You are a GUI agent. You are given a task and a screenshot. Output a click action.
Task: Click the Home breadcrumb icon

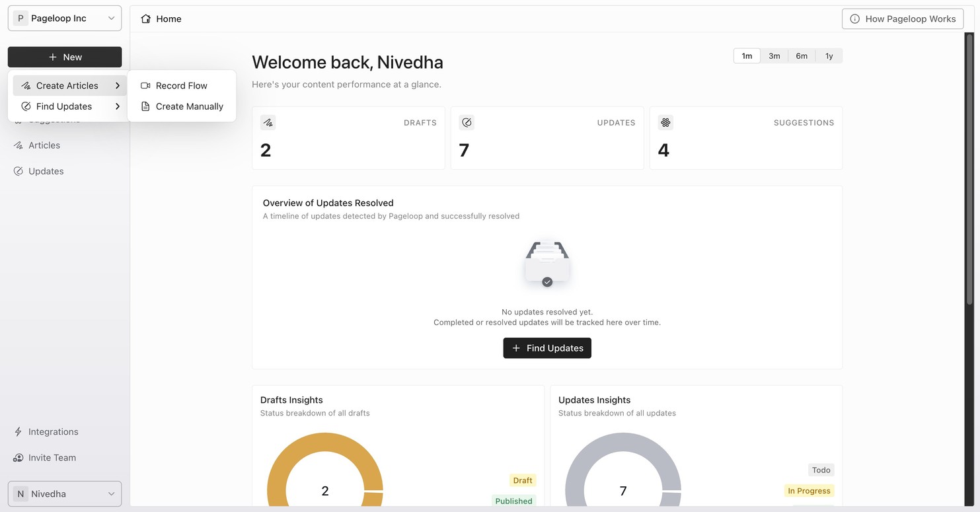[x=145, y=18]
